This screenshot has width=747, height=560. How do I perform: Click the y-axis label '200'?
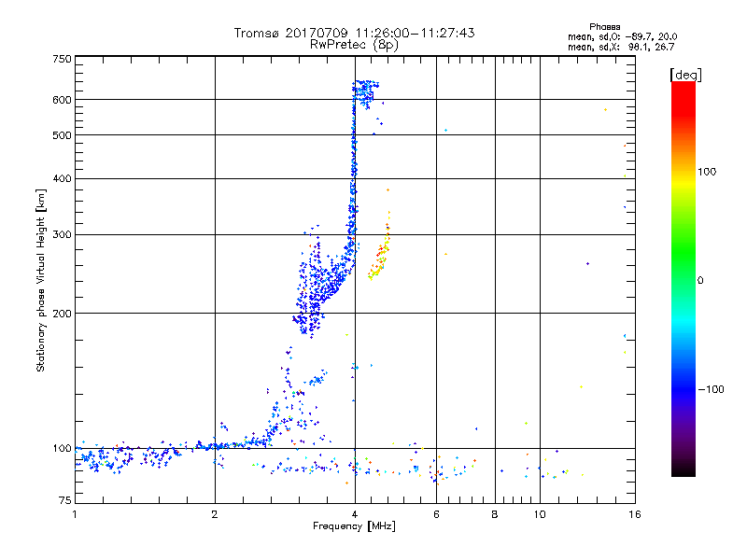[62, 314]
